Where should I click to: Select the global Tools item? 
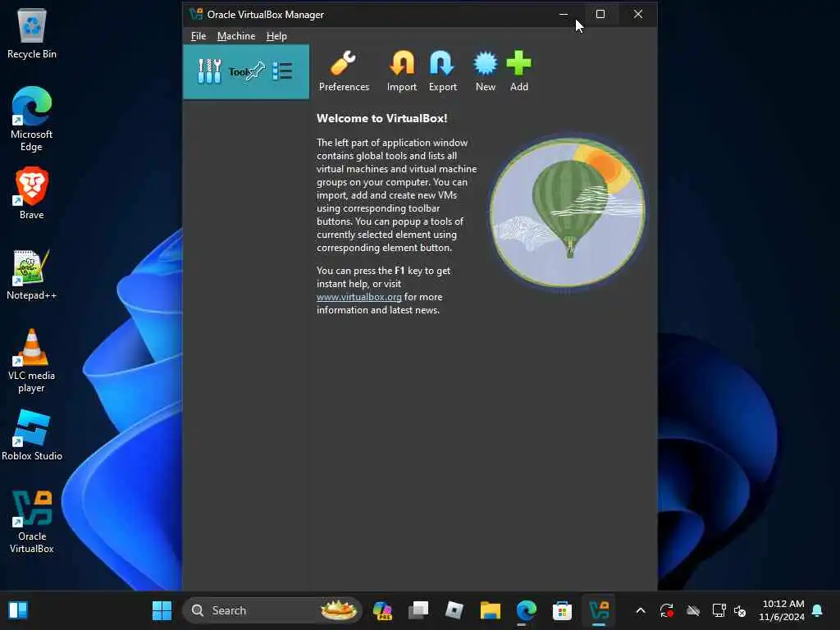[246, 72]
